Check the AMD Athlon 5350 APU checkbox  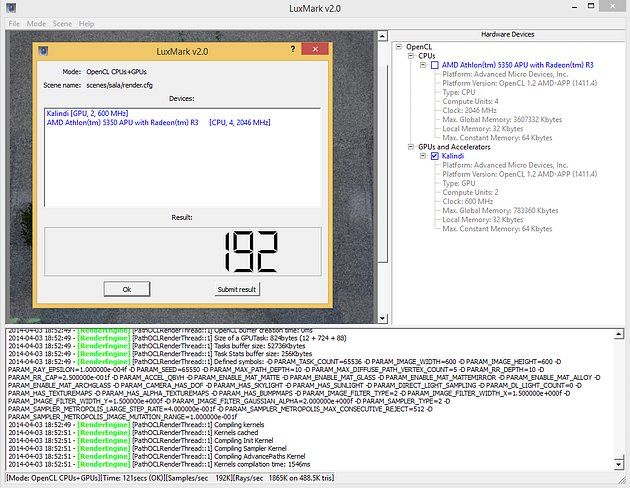pyautogui.click(x=434, y=65)
